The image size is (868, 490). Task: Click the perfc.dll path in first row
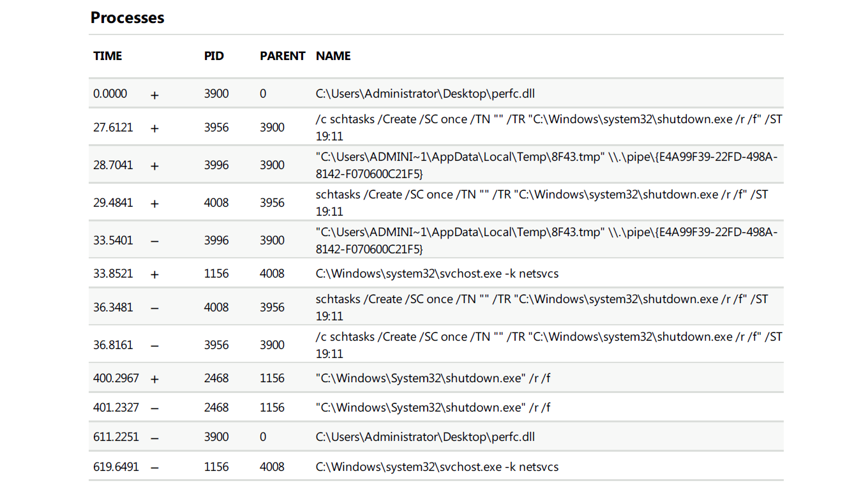(x=425, y=94)
